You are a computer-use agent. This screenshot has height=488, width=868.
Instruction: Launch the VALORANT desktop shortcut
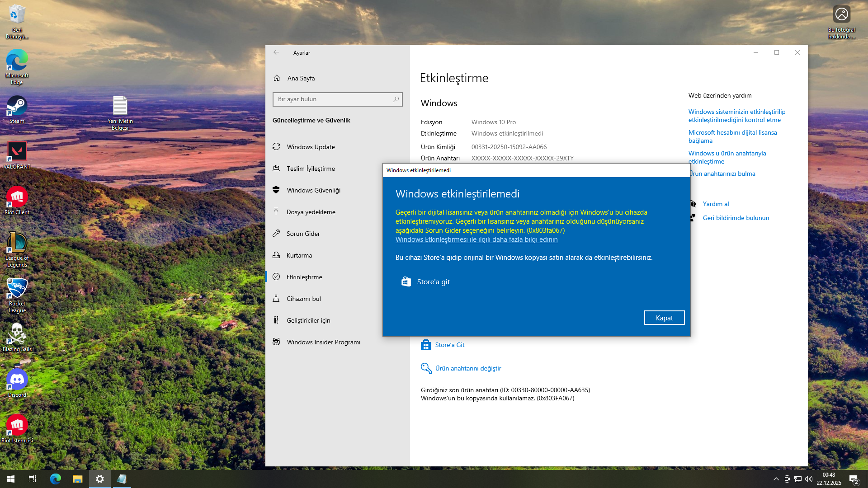point(17,155)
